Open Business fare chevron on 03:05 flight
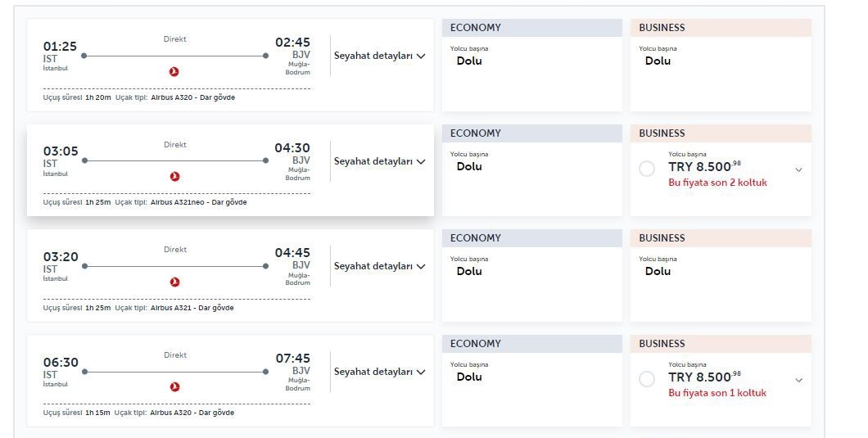The height and width of the screenshot is (438, 868). [798, 169]
